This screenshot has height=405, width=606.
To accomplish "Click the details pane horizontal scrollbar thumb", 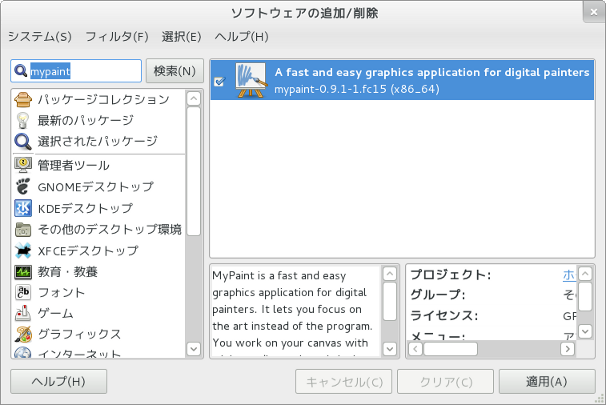I will pyautogui.click(x=451, y=349).
